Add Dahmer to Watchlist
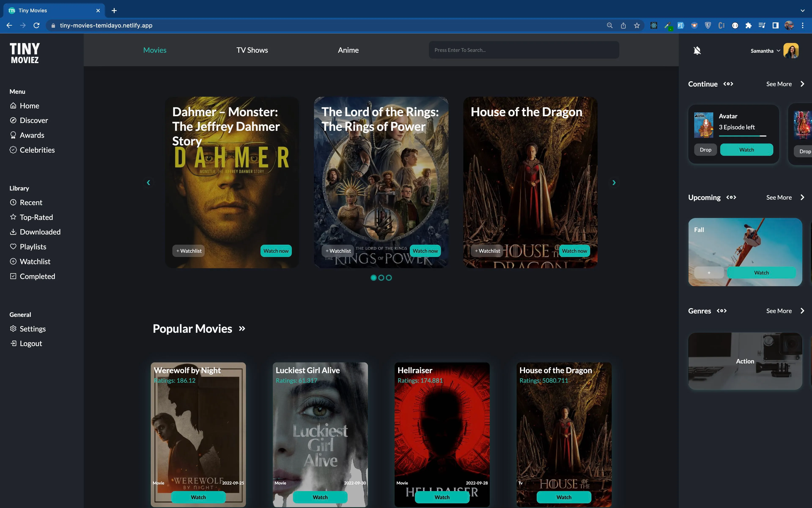This screenshot has height=508, width=812. point(189,251)
